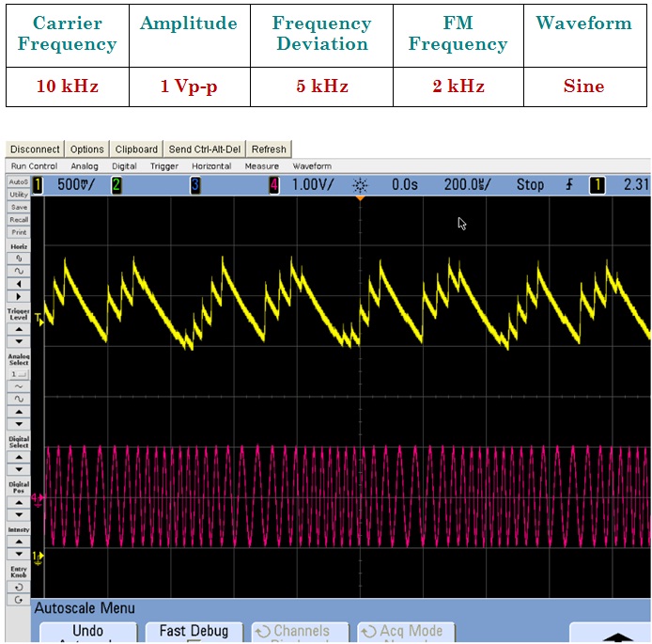Click Digital Pos down arrow
The image size is (652, 644).
pyautogui.click(x=18, y=514)
